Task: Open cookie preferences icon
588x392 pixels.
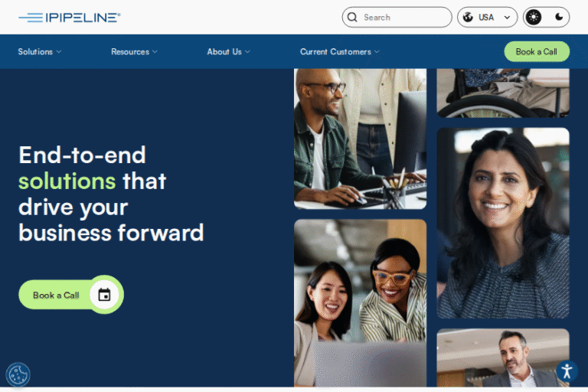Action: tap(18, 374)
